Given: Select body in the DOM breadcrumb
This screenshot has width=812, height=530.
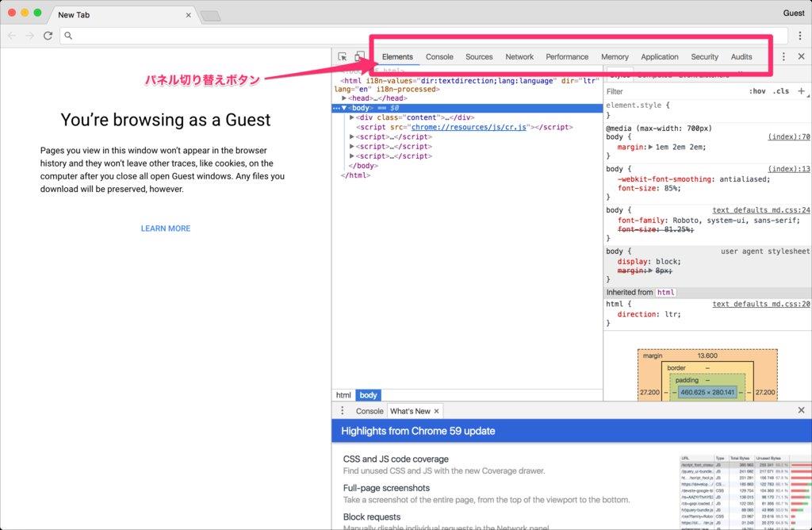Looking at the screenshot, I should [368, 395].
